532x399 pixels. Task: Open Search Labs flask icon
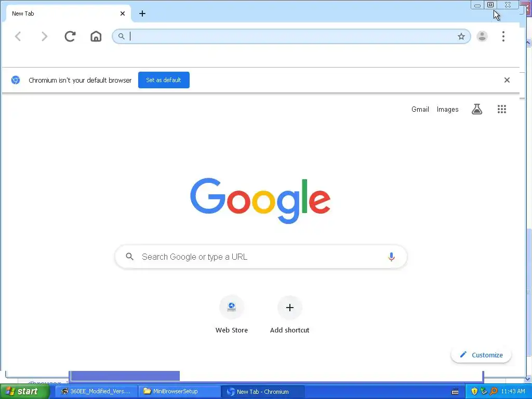tap(477, 109)
